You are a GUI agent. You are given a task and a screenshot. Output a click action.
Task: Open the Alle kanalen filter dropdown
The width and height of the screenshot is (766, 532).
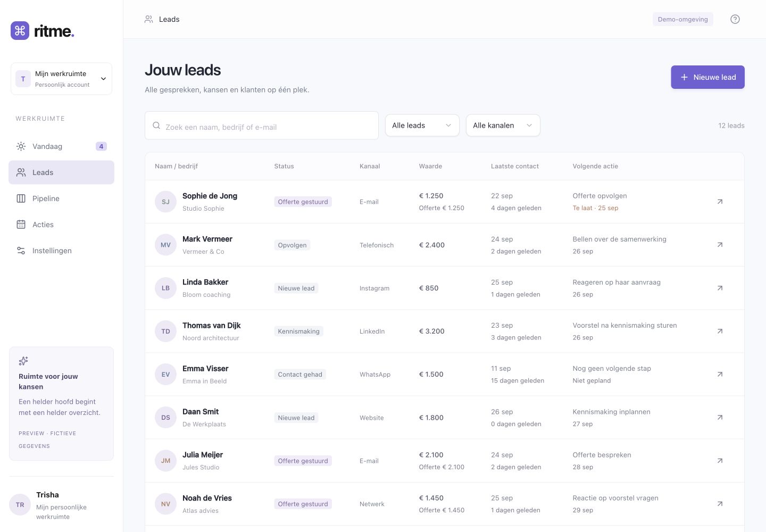tap(503, 126)
